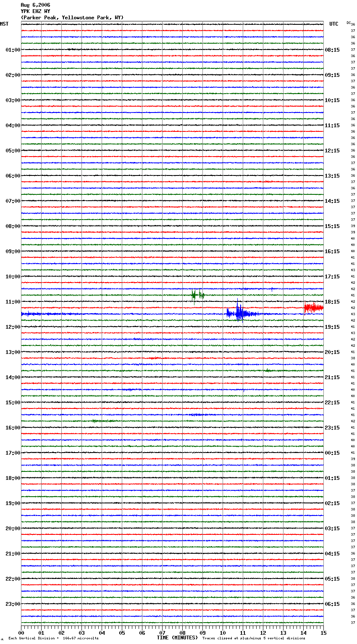Click the 07:00 MST time label
Viewport: 357px width, 644px height.
pos(13,201)
